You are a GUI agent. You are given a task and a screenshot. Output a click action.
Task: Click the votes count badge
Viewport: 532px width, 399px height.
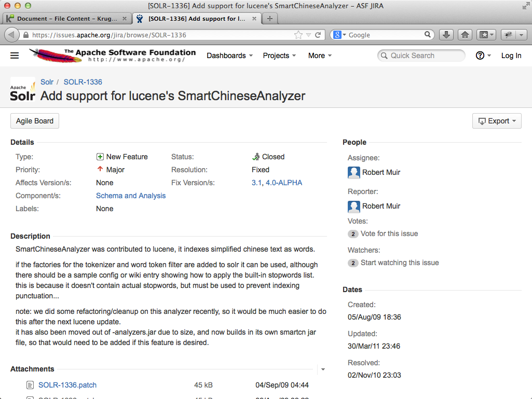353,234
